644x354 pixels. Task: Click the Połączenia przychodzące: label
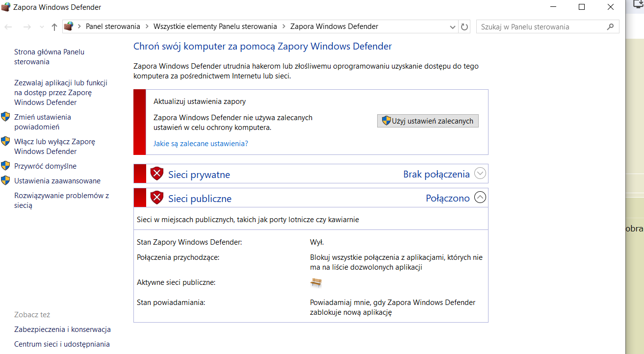178,257
